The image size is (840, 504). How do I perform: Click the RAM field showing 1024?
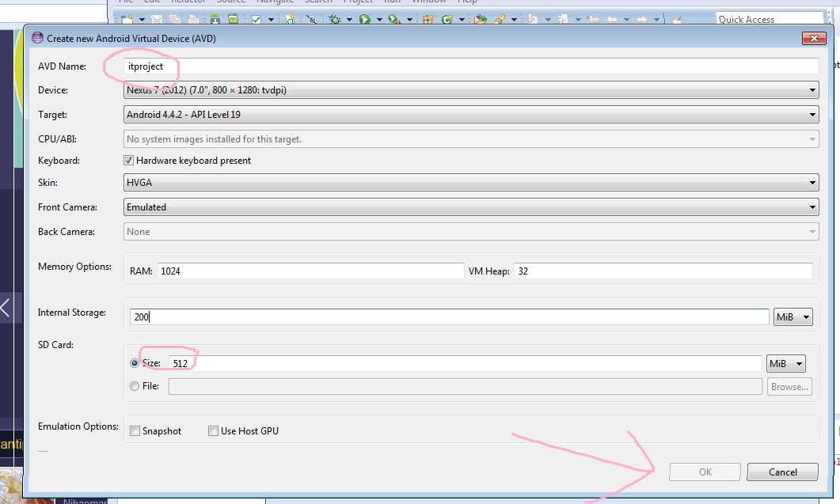point(310,271)
